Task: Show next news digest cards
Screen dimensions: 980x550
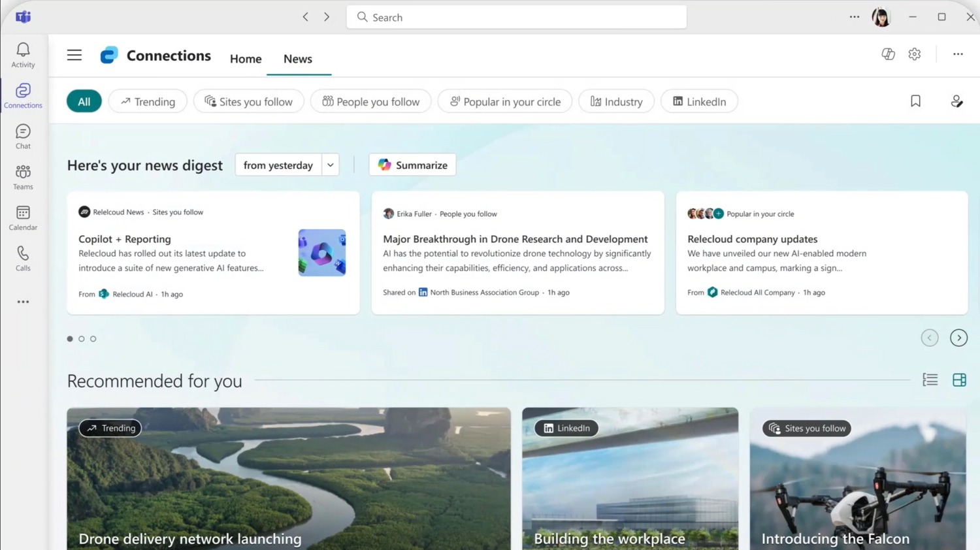Action: (x=958, y=338)
